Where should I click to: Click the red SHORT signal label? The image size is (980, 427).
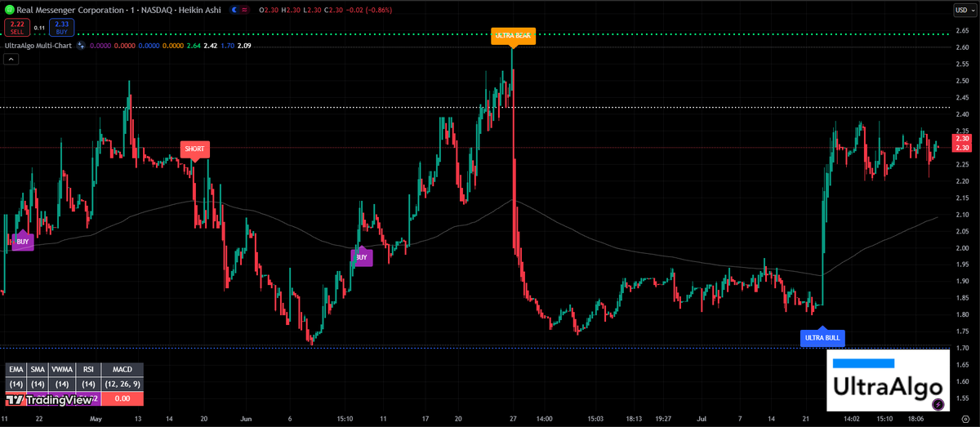(x=194, y=149)
